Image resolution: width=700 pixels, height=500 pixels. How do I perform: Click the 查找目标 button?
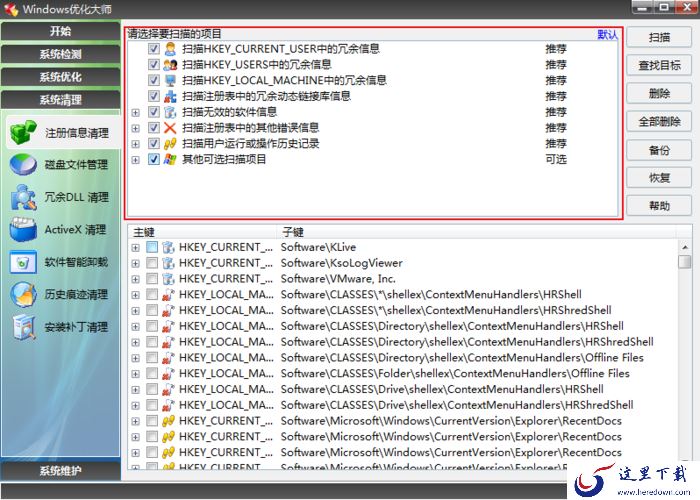pos(659,66)
